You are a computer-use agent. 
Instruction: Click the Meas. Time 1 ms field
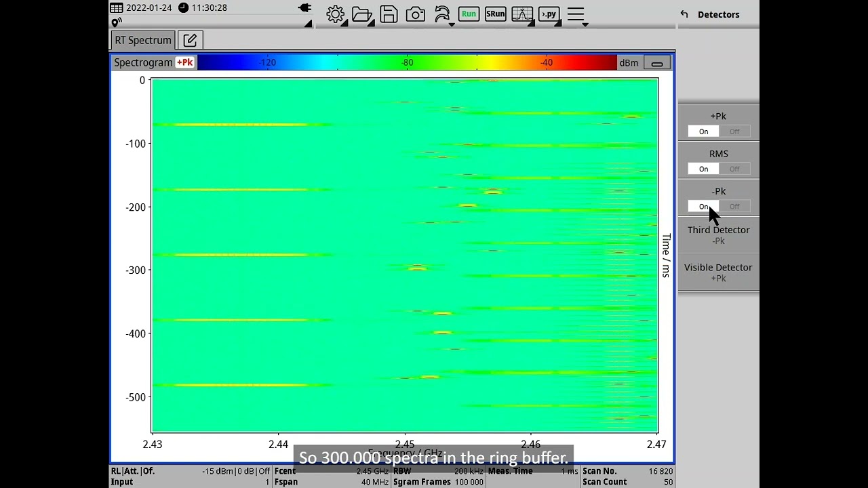click(x=533, y=471)
